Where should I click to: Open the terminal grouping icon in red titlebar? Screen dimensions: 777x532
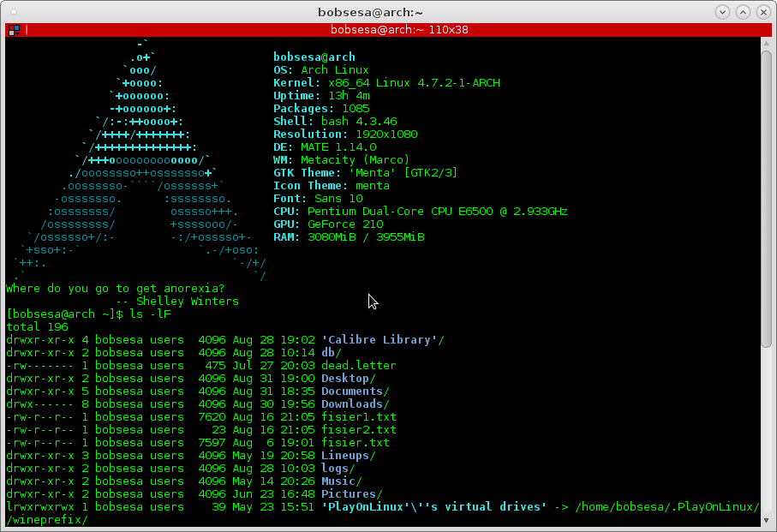[x=14, y=30]
